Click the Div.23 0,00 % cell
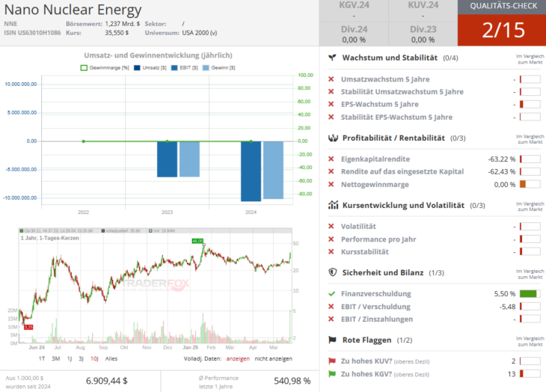 [x=423, y=34]
